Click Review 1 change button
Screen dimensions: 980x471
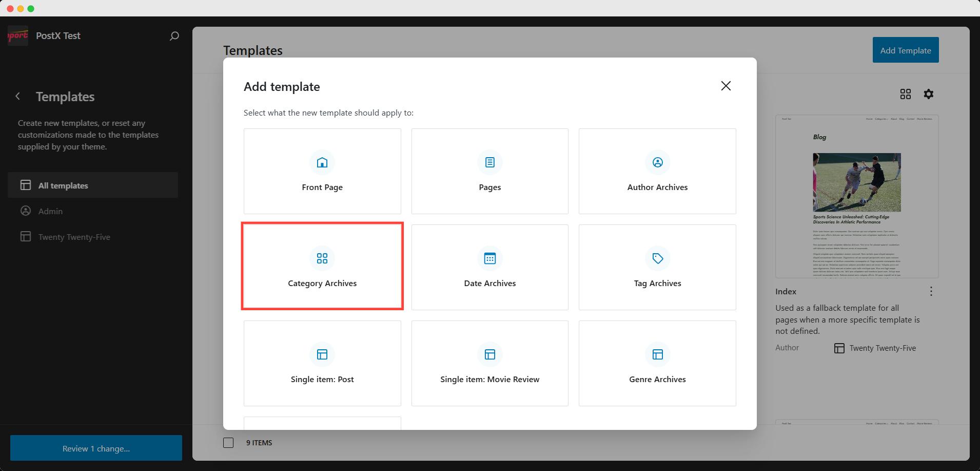(x=96, y=448)
